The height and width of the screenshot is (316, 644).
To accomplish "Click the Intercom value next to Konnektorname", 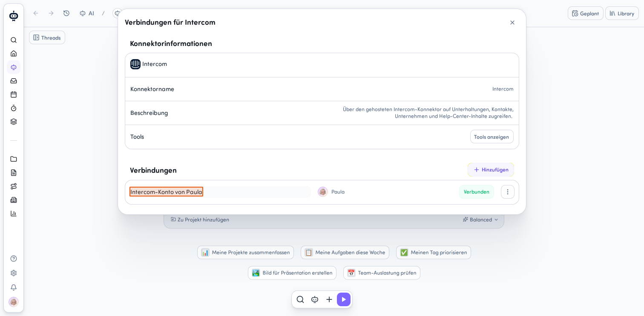I will [503, 89].
